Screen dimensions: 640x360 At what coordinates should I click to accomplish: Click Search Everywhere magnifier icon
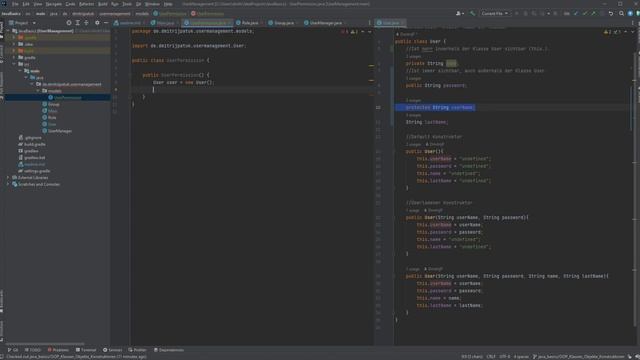621,13
